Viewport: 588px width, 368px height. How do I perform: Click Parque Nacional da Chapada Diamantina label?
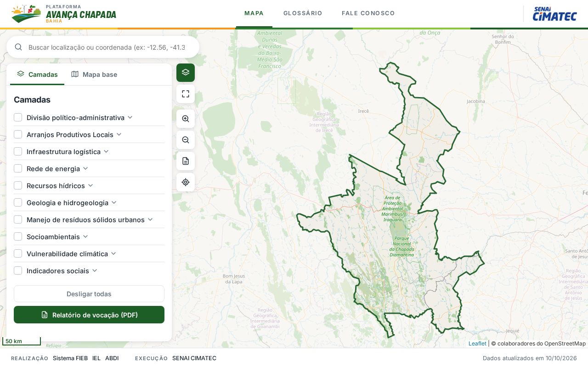pyautogui.click(x=402, y=247)
